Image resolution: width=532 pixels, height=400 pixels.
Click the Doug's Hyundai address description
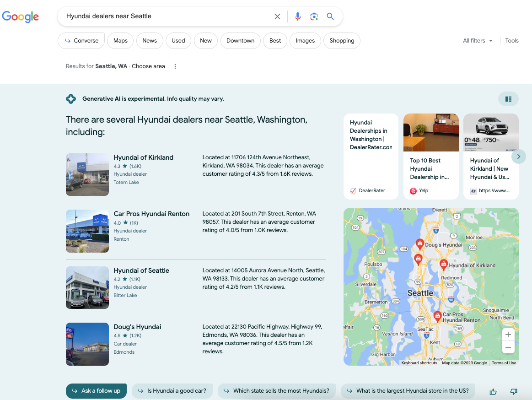click(262, 339)
